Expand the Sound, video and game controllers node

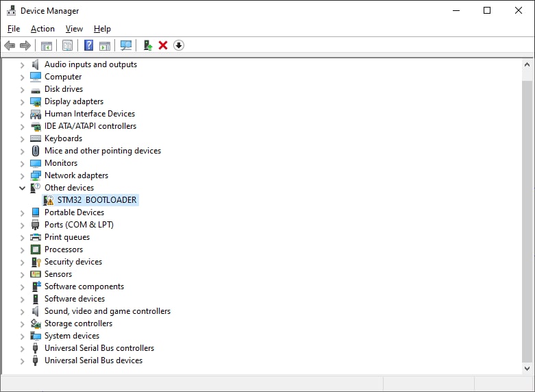[x=22, y=312]
